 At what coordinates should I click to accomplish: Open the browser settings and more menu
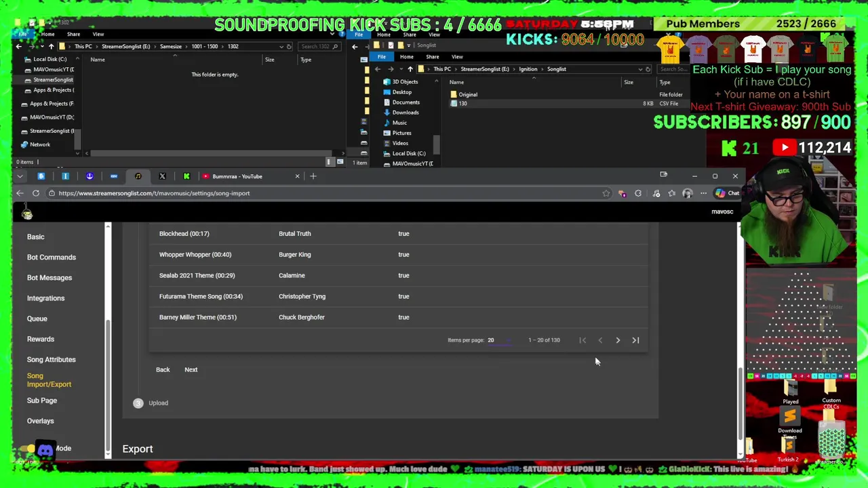click(x=703, y=194)
